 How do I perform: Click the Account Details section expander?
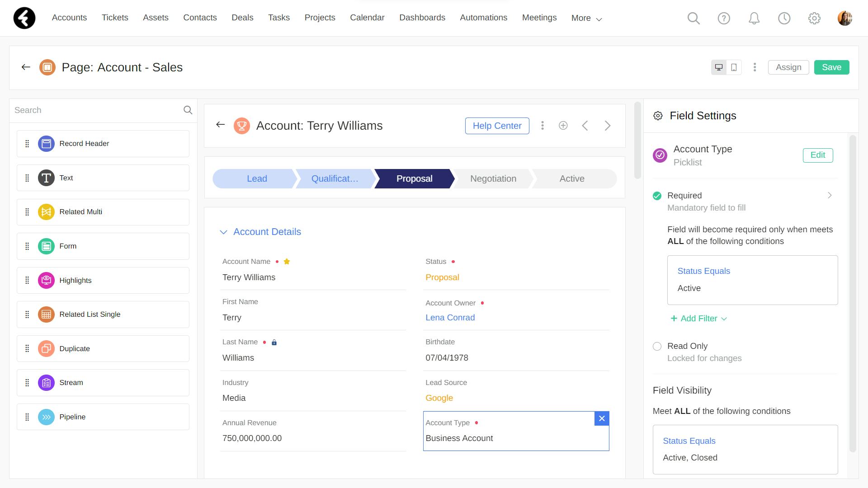[x=224, y=232]
